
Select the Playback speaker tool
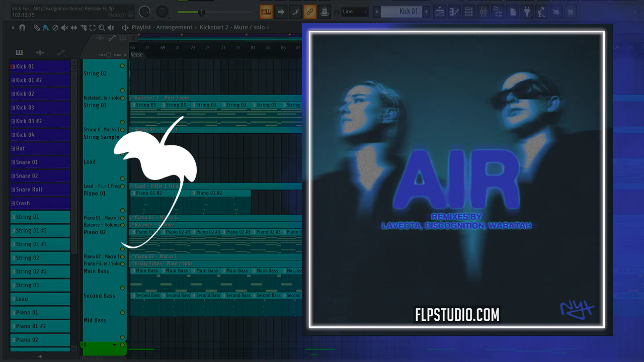pos(111,28)
